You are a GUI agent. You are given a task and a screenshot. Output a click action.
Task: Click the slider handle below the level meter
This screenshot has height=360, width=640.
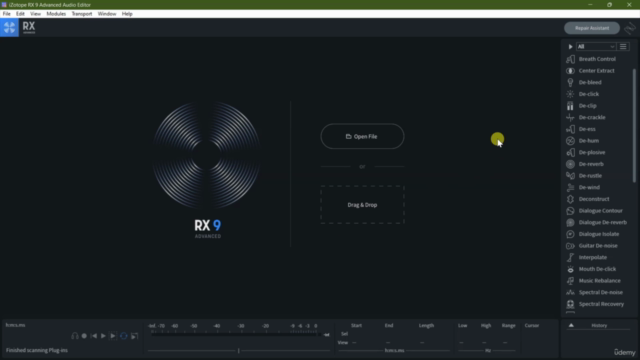(x=239, y=350)
